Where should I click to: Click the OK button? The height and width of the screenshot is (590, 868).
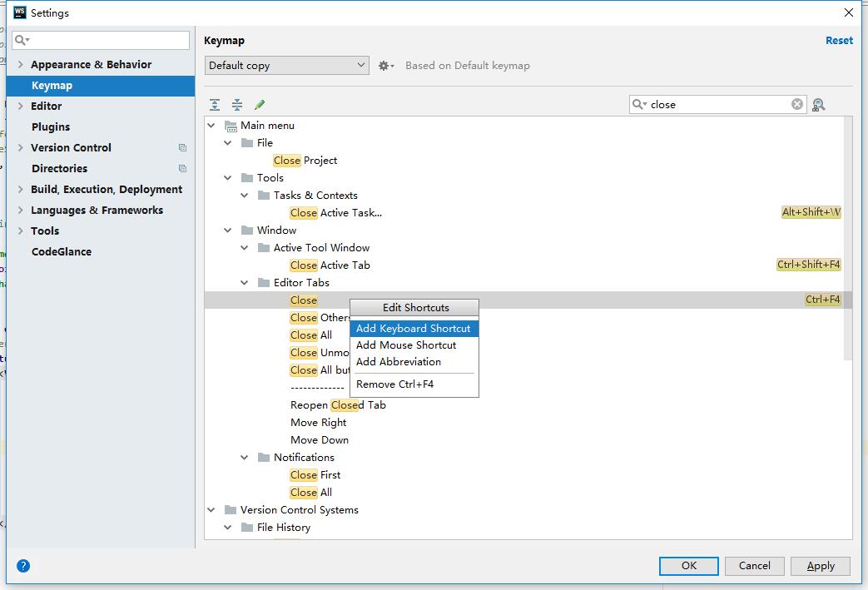(x=688, y=566)
